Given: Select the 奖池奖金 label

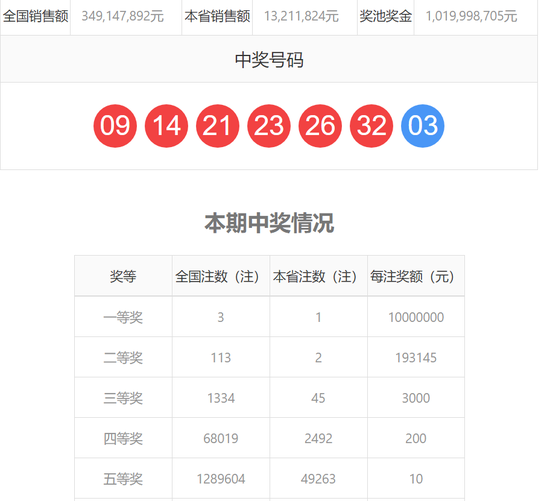Looking at the screenshot, I should pyautogui.click(x=385, y=16).
